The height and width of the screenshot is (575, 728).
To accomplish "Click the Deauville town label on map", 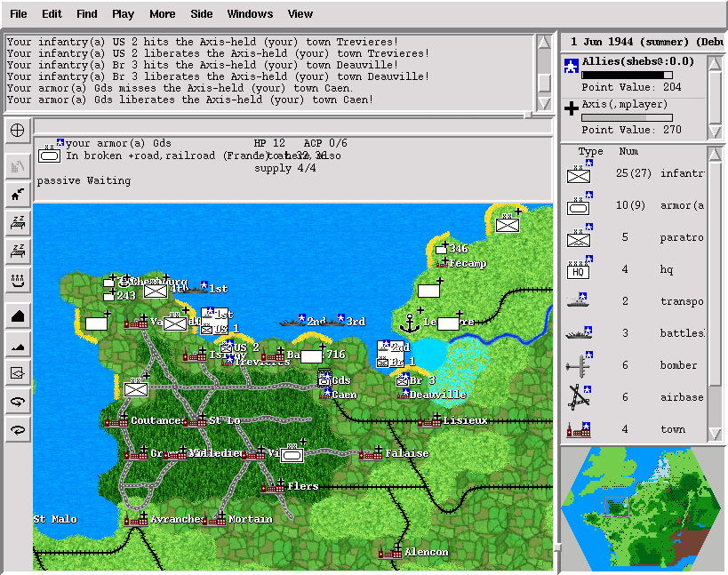I will pyautogui.click(x=438, y=395).
